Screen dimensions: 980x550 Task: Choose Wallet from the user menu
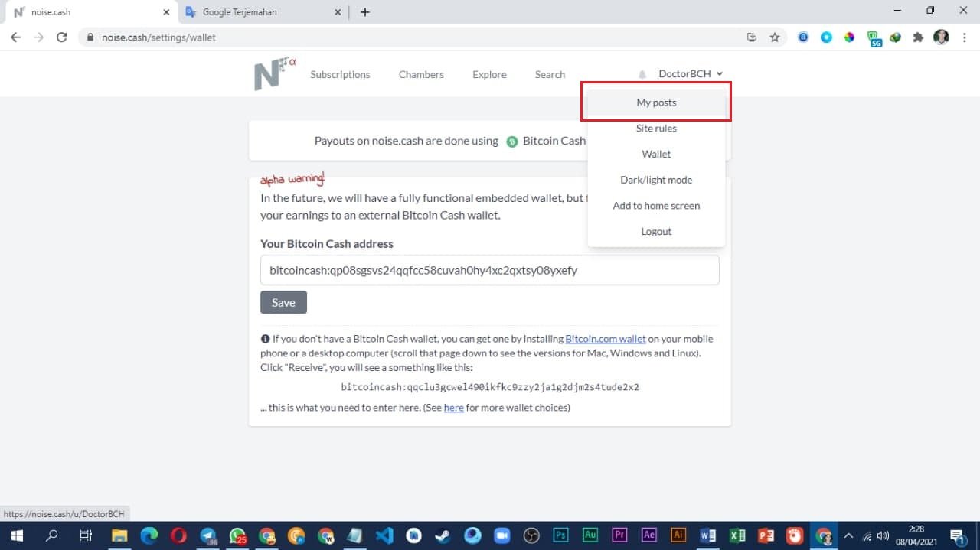656,154
